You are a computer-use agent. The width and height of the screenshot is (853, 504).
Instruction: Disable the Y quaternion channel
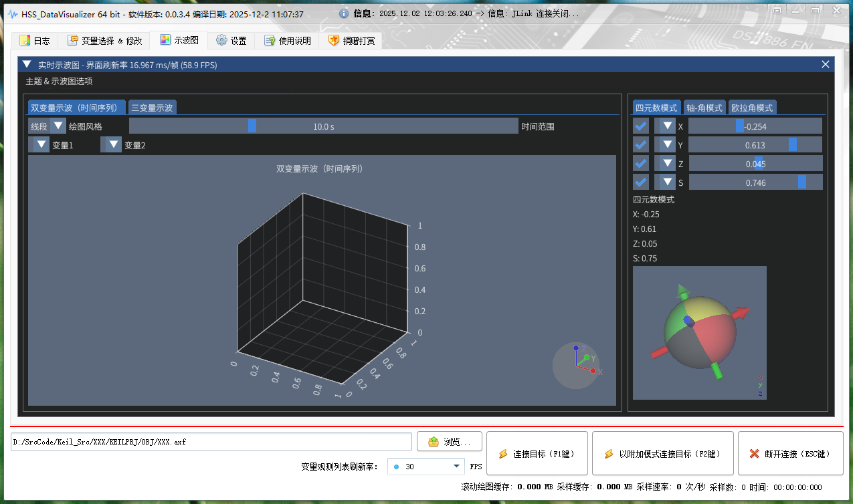(x=640, y=144)
